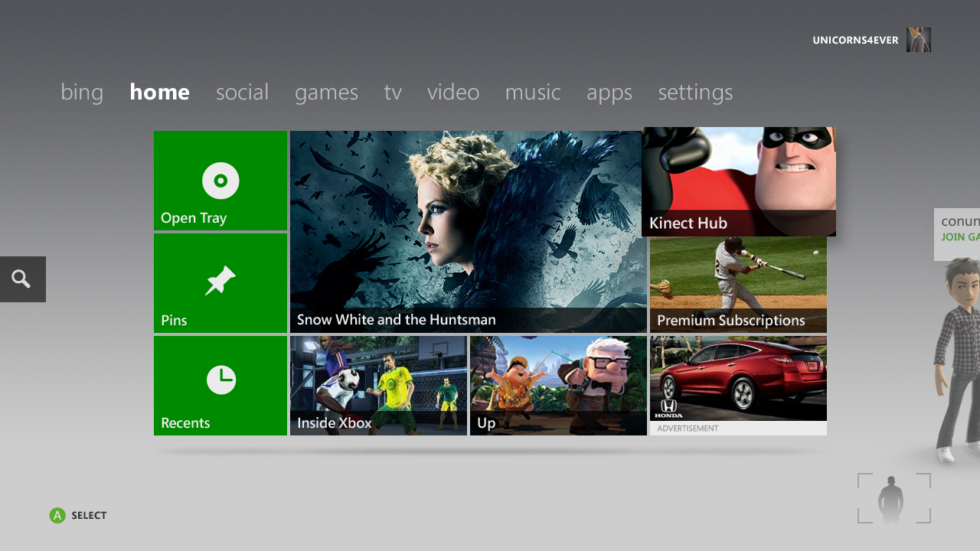The image size is (980, 551).
Task: Click the UNICORNS4EVER gamertag text
Action: [855, 41]
